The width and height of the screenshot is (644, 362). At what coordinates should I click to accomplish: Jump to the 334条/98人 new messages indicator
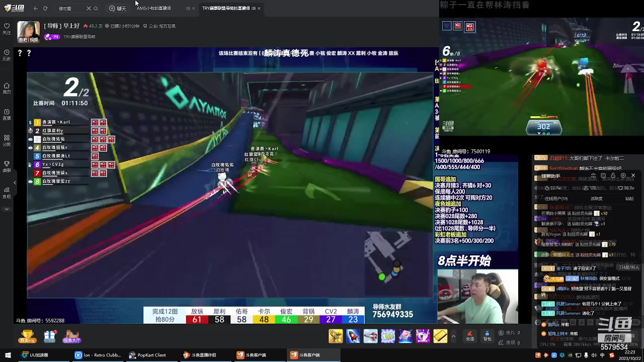click(x=628, y=267)
